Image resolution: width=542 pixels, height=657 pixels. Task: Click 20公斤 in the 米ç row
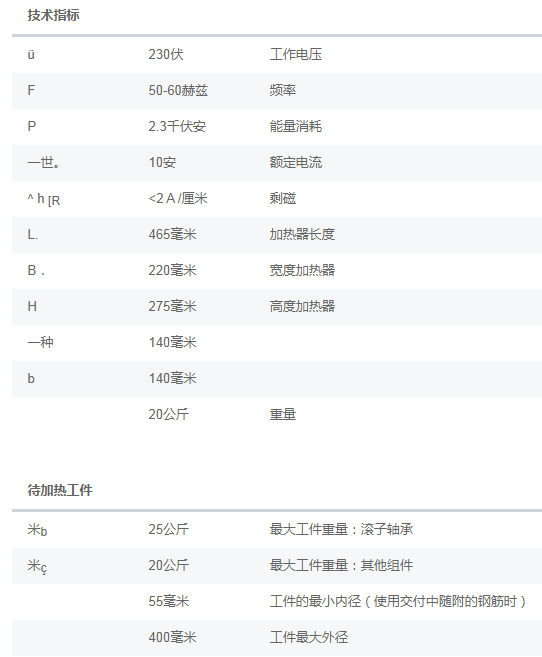168,566
